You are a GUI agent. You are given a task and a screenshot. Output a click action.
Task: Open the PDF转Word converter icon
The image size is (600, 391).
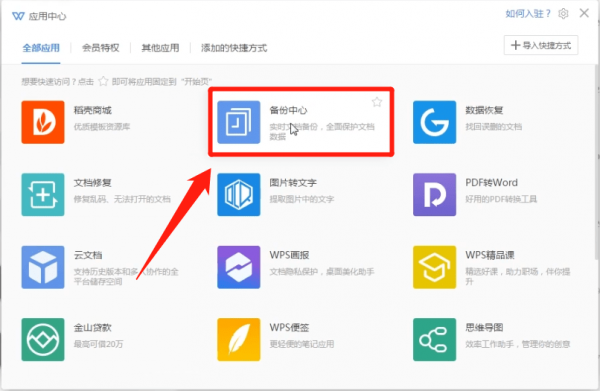[434, 195]
